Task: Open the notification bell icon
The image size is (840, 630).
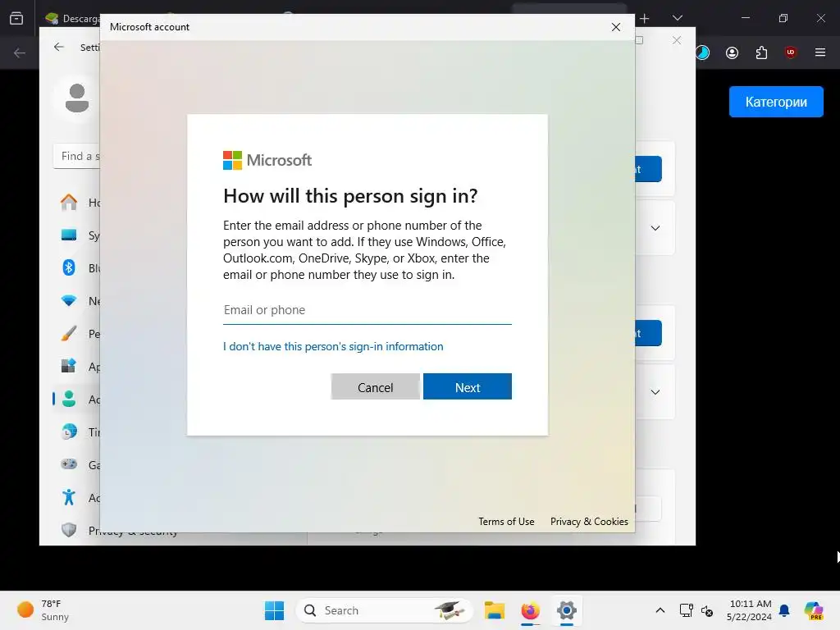Action: click(784, 610)
